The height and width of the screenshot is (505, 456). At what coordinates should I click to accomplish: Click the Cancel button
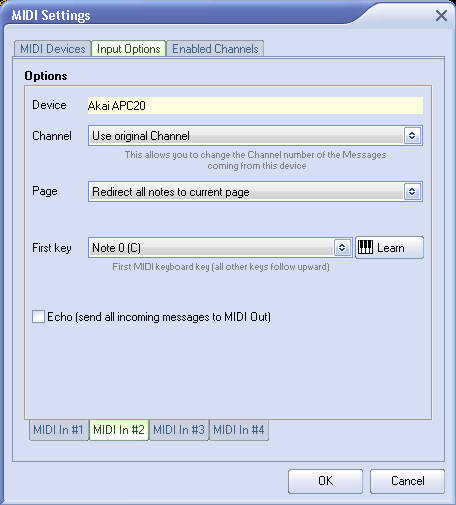[407, 481]
